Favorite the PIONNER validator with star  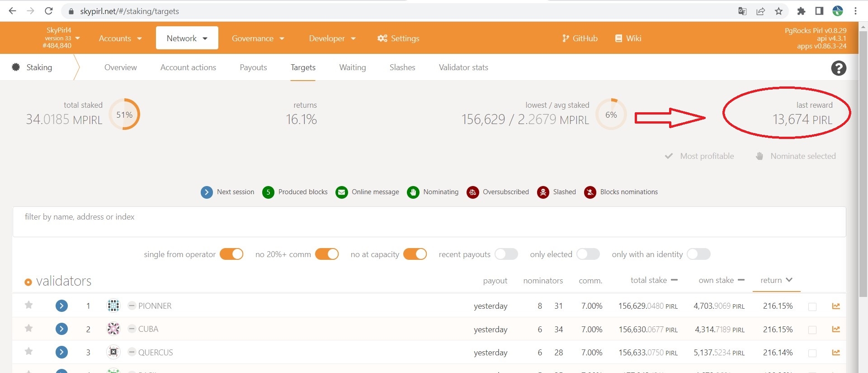(x=28, y=305)
